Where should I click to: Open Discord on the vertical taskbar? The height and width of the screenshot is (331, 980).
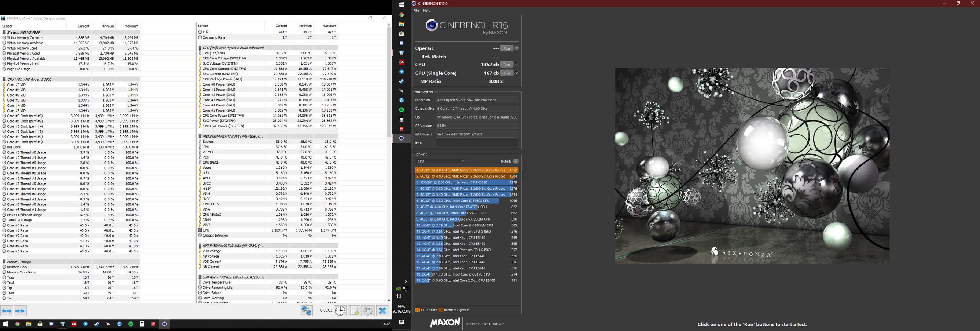[x=401, y=43]
